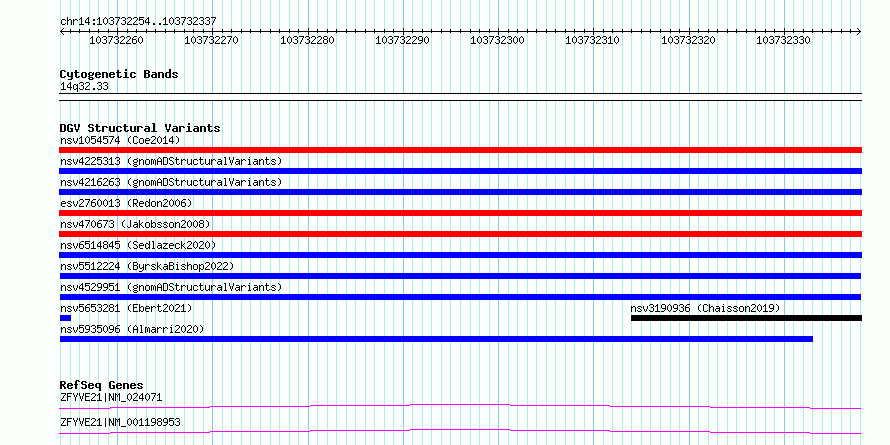The height and width of the screenshot is (445, 890).
Task: Click the red bar for nsv1054574
Action: point(461,150)
